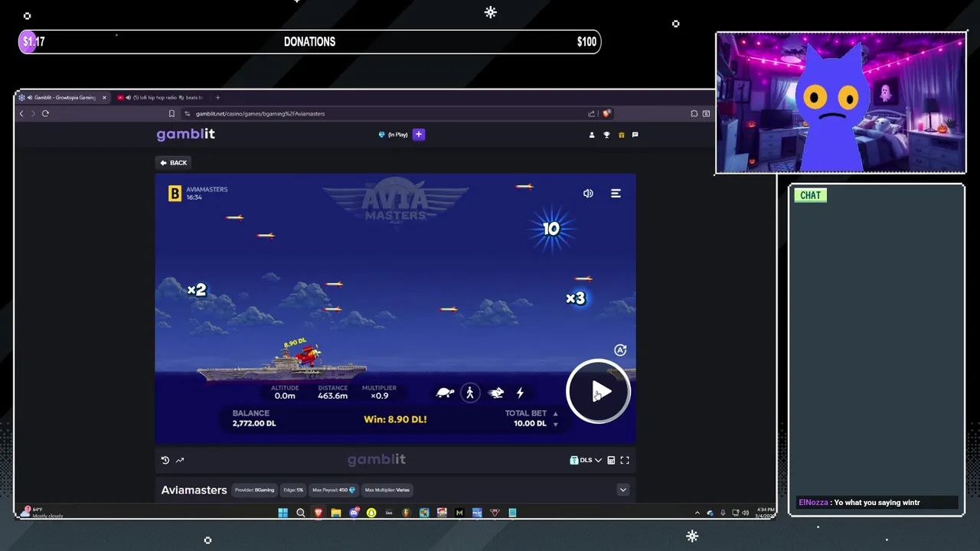Click the distance 463.6m readout
Viewport: 980px width, 551px height.
332,396
